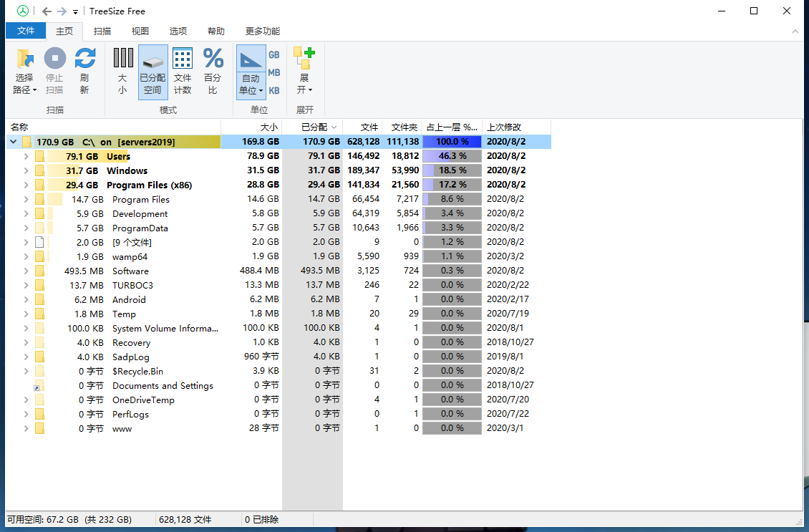Click the $Recycle.Bin folder icon
This screenshot has width=809, height=532.
tap(39, 371)
